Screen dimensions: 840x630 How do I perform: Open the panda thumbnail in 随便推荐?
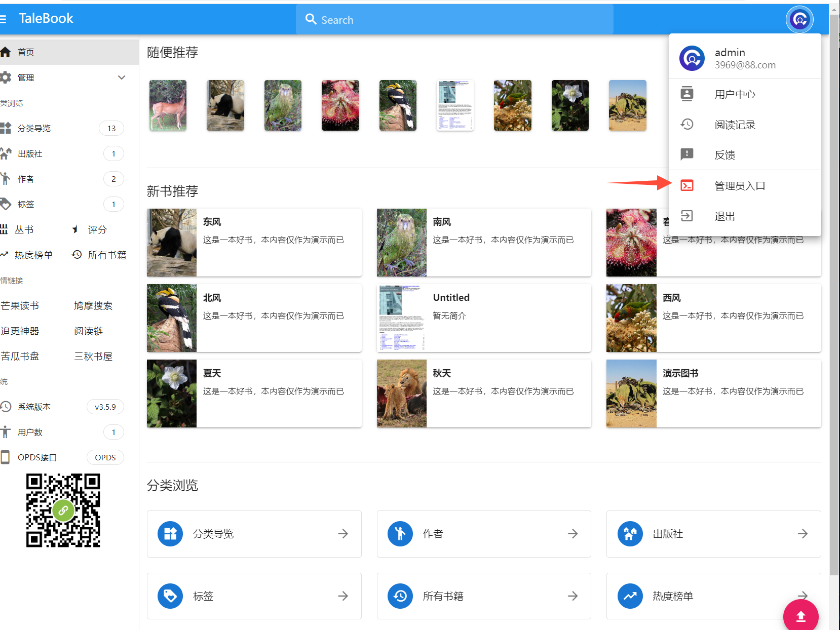click(x=225, y=105)
